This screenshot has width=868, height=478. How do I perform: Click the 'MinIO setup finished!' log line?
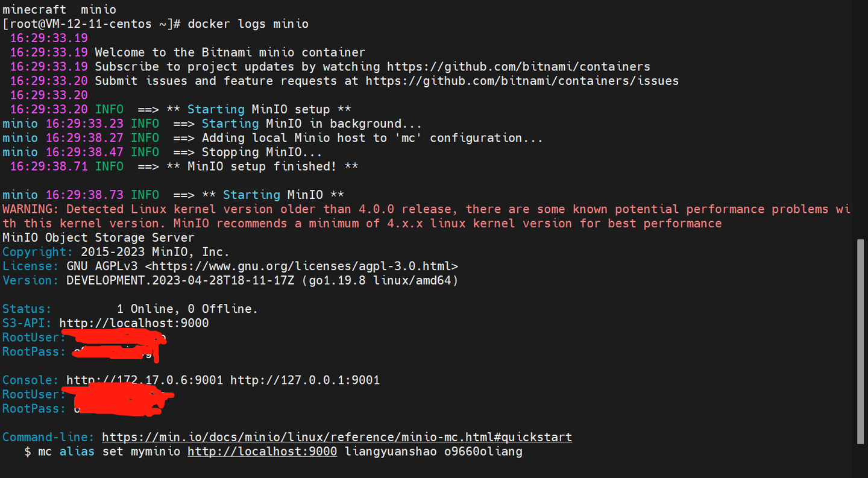[272, 166]
